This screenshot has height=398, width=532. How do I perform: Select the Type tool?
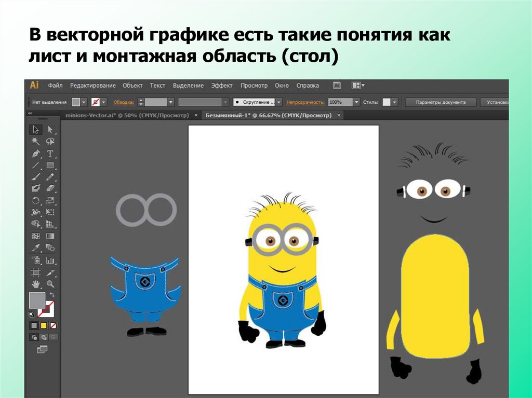click(50, 154)
